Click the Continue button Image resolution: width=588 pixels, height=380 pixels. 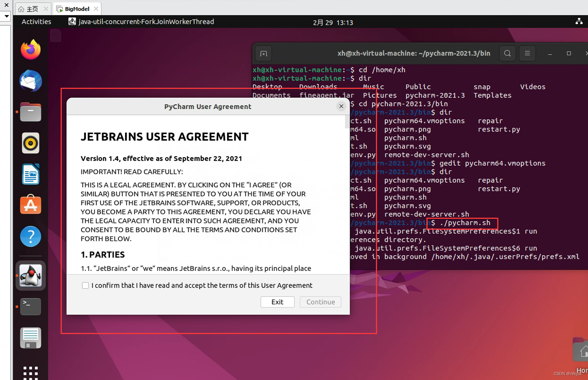pyautogui.click(x=321, y=302)
